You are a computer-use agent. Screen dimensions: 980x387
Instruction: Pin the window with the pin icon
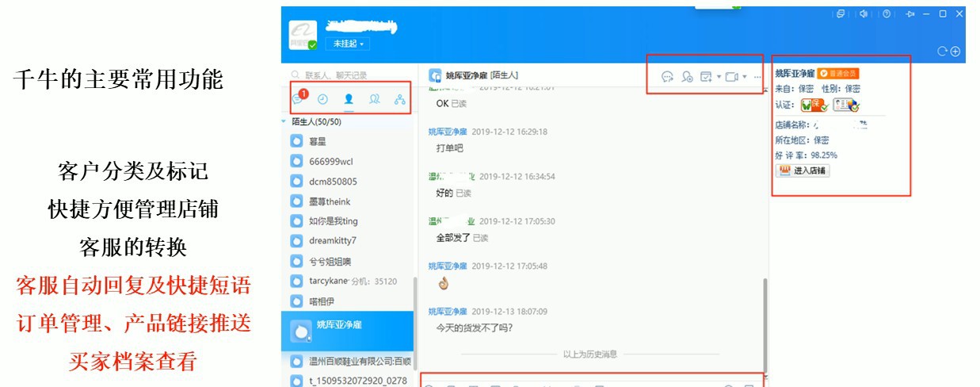(909, 13)
